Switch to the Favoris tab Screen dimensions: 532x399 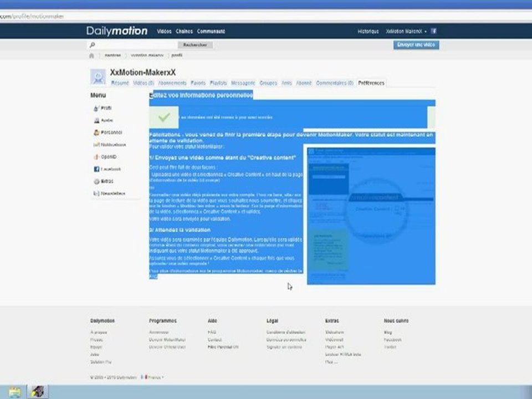click(x=198, y=83)
